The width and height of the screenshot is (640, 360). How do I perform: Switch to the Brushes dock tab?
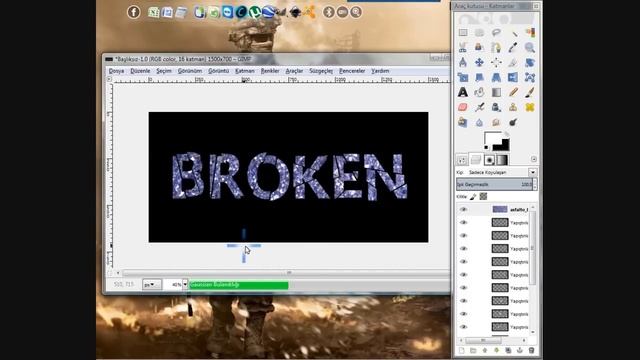489,160
